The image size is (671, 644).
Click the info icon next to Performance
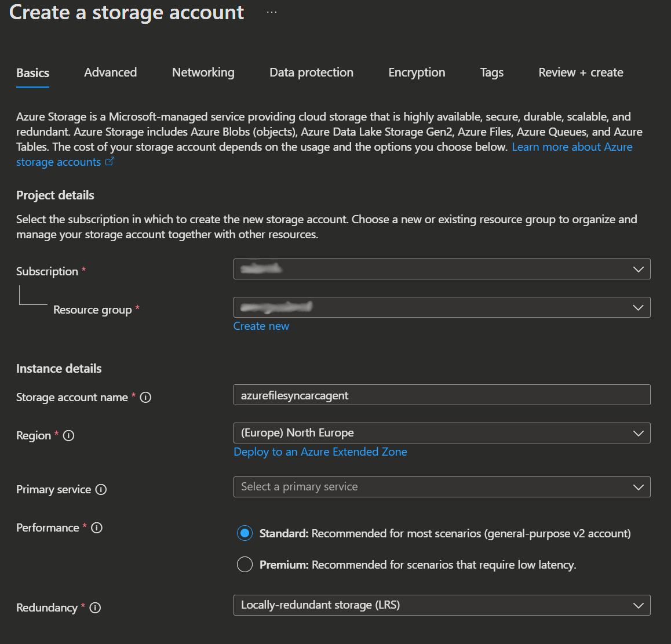[97, 527]
